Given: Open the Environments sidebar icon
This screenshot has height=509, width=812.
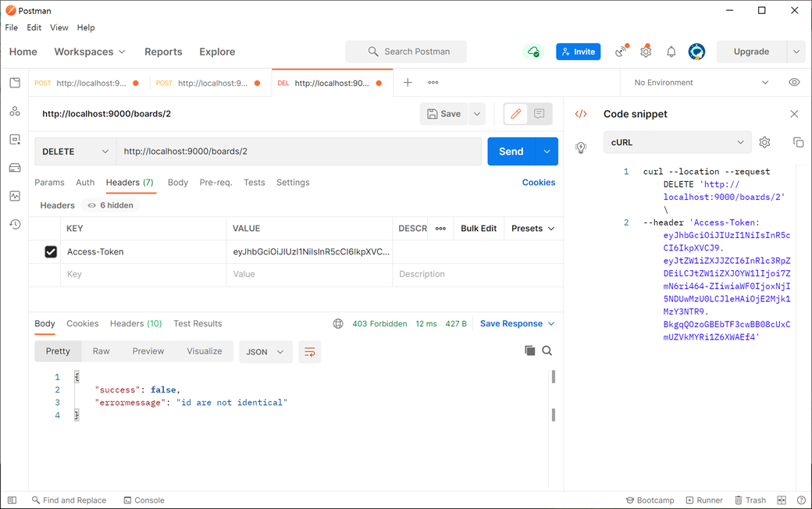Looking at the screenshot, I should tap(15, 139).
